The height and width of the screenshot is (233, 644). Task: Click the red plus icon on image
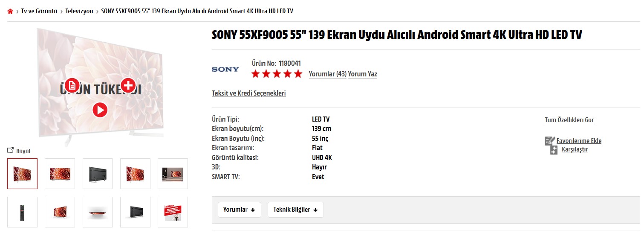[128, 85]
